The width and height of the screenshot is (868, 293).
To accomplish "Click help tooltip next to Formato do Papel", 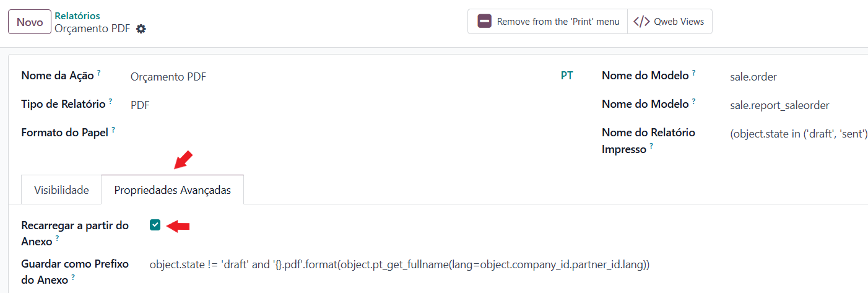I will pos(113,130).
